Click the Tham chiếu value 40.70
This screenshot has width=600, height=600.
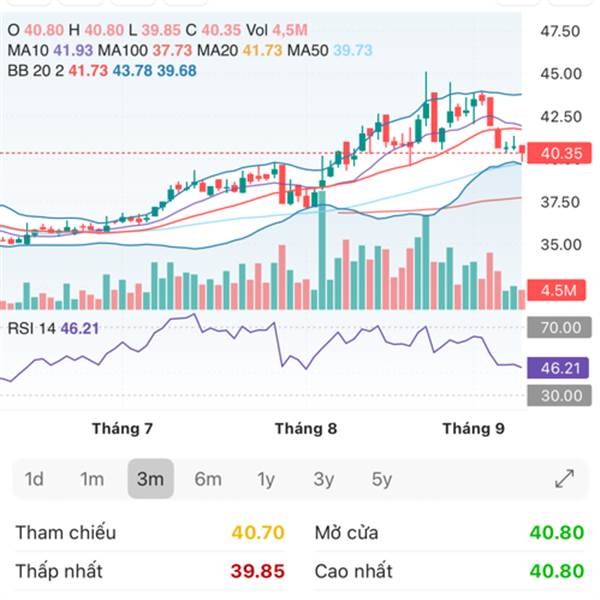(x=258, y=533)
